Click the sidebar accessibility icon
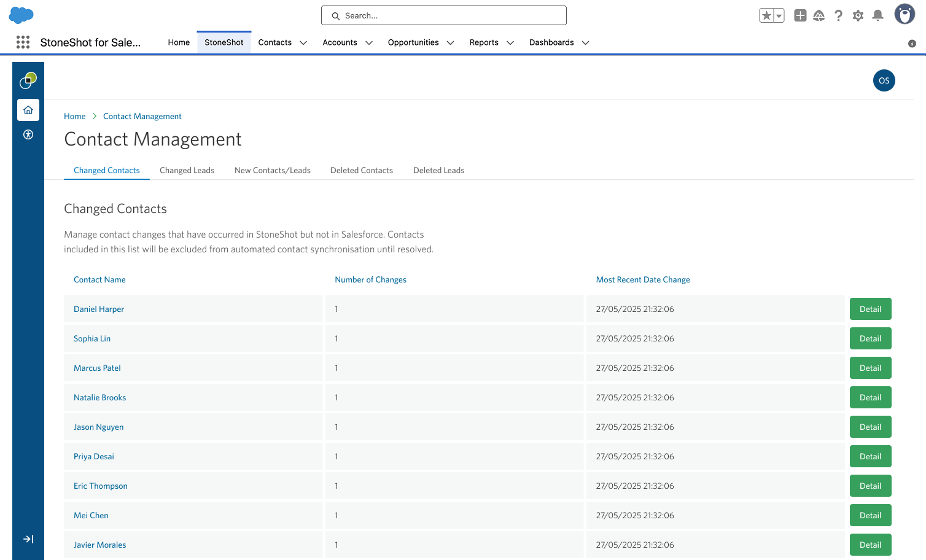Viewport: 926px width, 560px height. pyautogui.click(x=28, y=134)
